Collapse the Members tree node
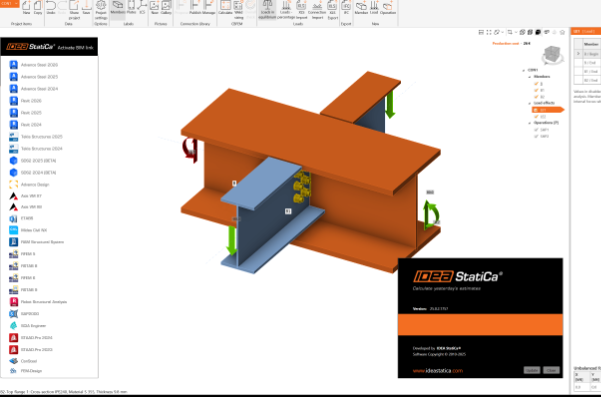Image resolution: width=601 pixels, height=397 pixels. pos(530,77)
